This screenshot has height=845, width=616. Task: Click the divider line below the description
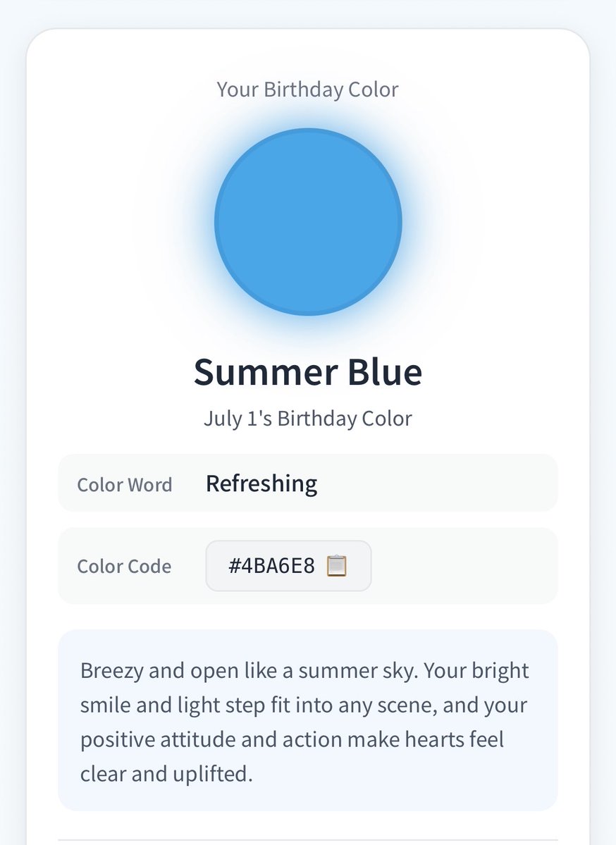[x=308, y=839]
